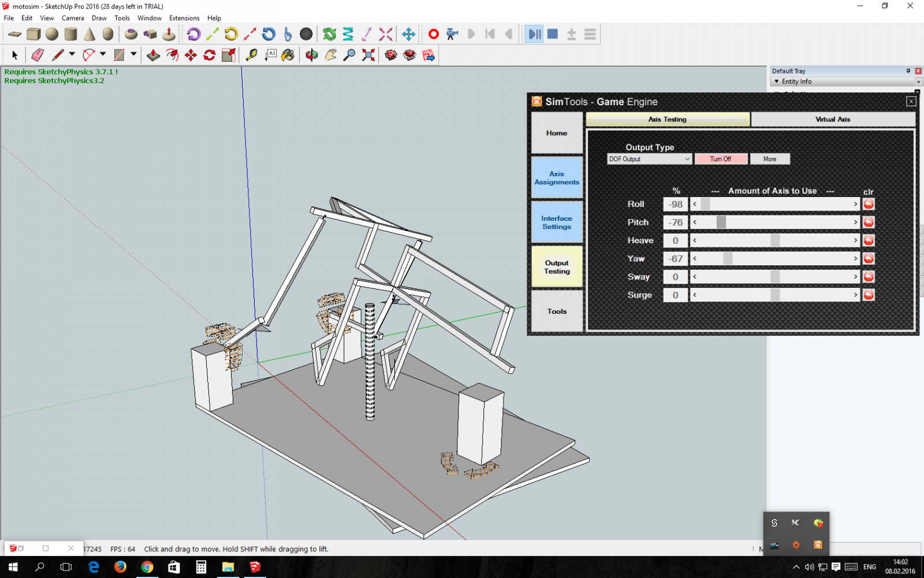Stop the simulation with the square button
This screenshot has height=578, width=924.
553,34
